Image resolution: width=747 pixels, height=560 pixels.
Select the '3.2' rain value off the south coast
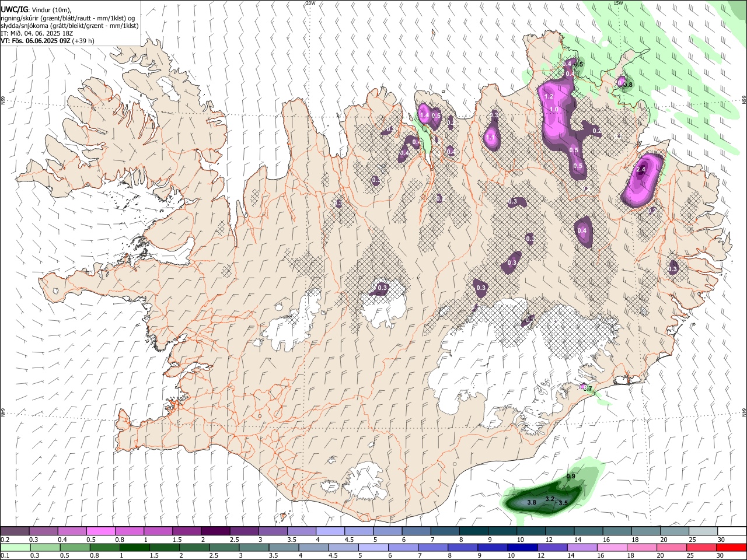pos(549,499)
